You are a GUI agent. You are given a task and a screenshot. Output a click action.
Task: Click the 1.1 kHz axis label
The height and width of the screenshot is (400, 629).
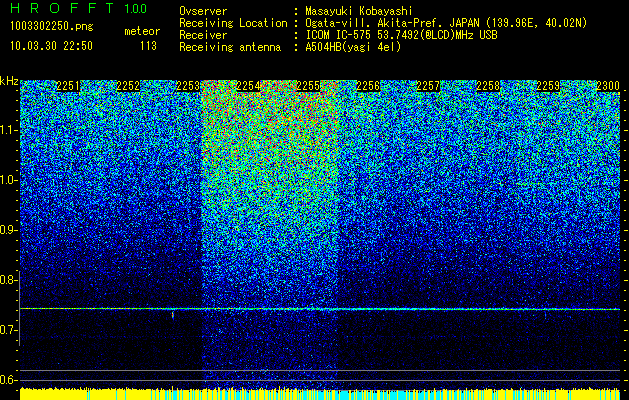pos(8,130)
